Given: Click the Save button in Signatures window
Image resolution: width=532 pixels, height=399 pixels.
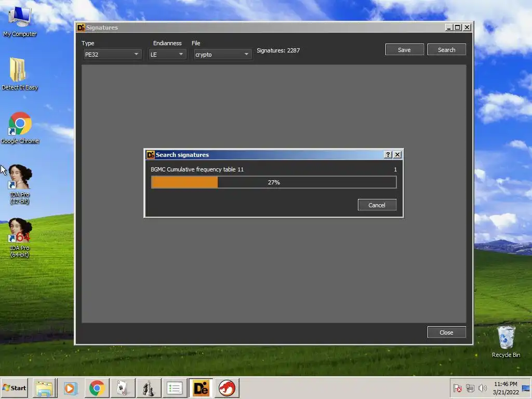Looking at the screenshot, I should tap(404, 50).
